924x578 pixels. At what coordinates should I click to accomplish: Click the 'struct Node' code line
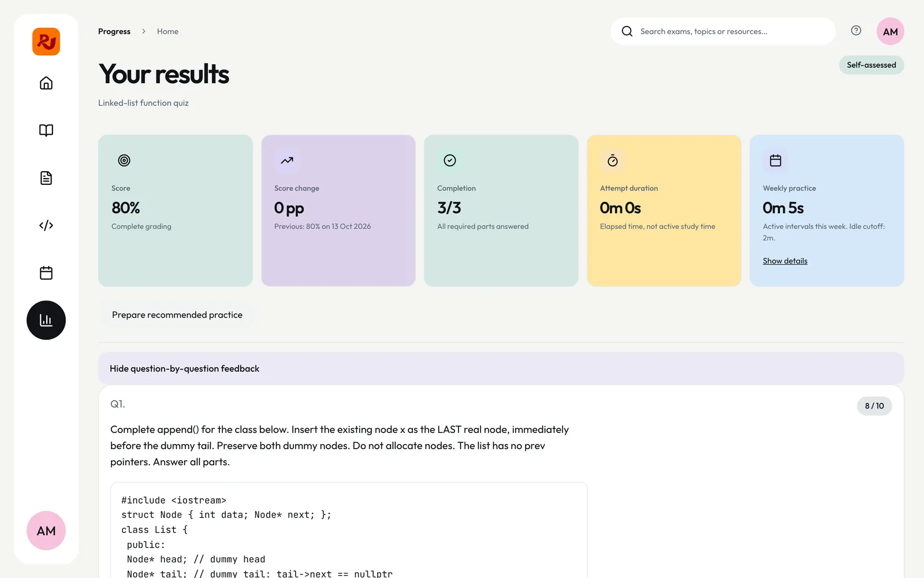point(226,515)
